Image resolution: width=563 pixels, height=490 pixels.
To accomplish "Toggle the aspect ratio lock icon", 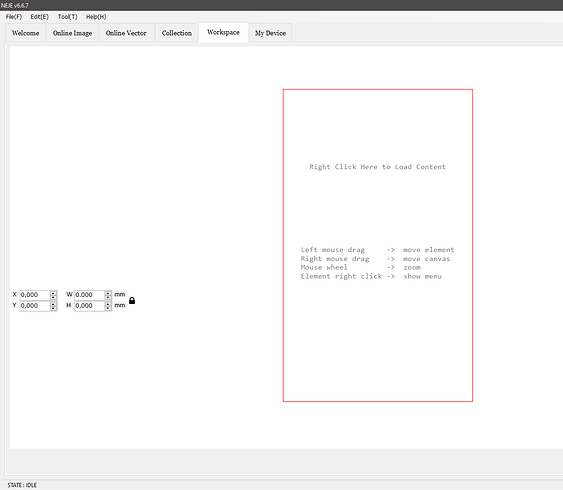I will [132, 300].
